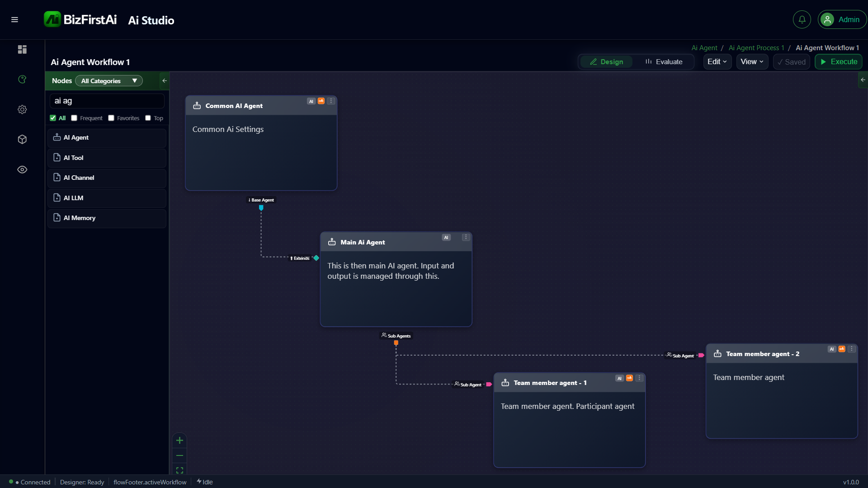Viewport: 868px width, 488px height.
Task: Expand the right panel with the arrow
Action: click(863, 80)
